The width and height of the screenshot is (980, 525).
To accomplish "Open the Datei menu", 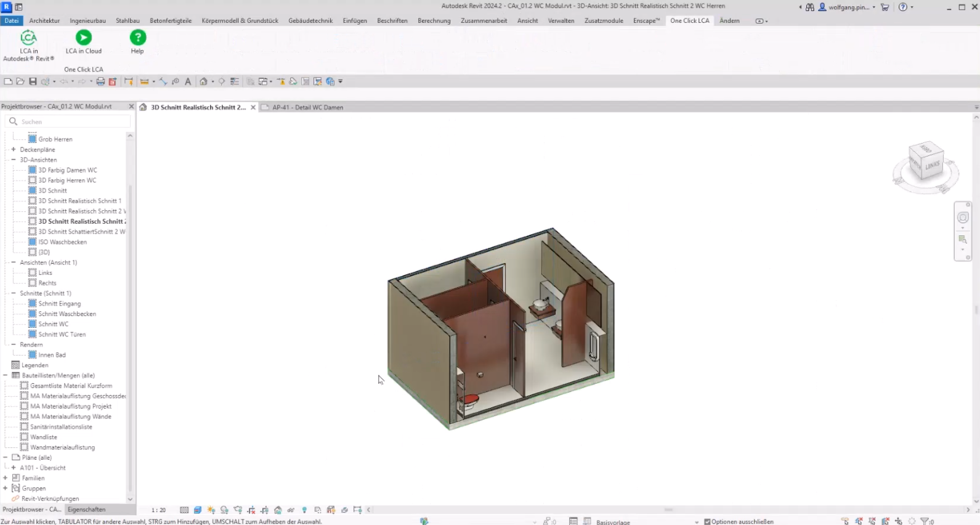I will pyautogui.click(x=12, y=20).
